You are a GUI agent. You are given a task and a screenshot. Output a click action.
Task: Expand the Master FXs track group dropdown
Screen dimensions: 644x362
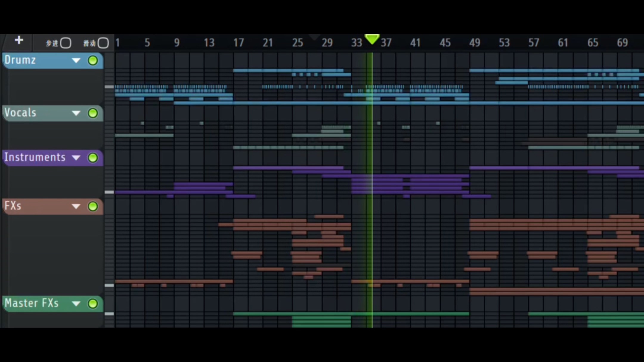tap(76, 304)
